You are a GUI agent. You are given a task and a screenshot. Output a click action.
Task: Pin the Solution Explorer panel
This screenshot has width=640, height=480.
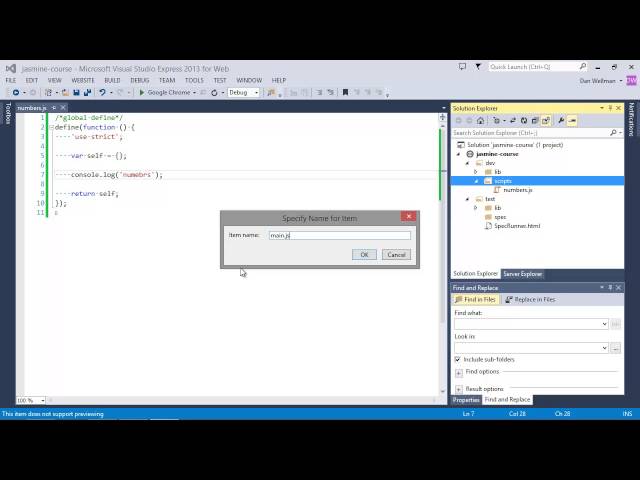coord(610,108)
